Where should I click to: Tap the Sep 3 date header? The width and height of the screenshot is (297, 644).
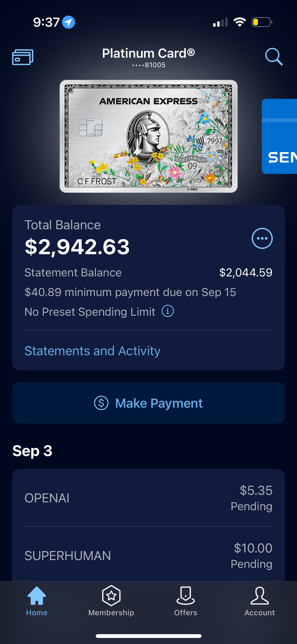32,450
